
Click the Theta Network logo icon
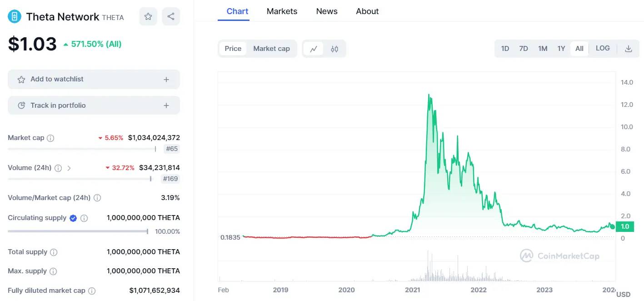pyautogui.click(x=15, y=17)
